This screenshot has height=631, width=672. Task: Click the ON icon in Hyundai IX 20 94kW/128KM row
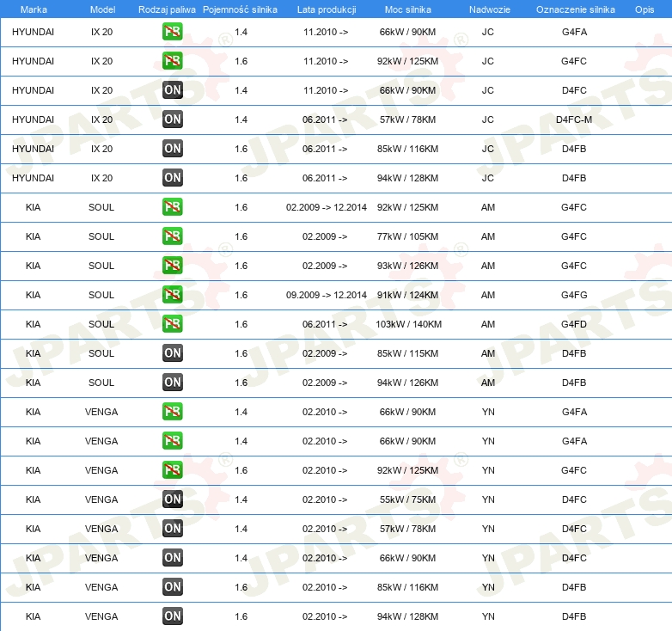coord(172,177)
